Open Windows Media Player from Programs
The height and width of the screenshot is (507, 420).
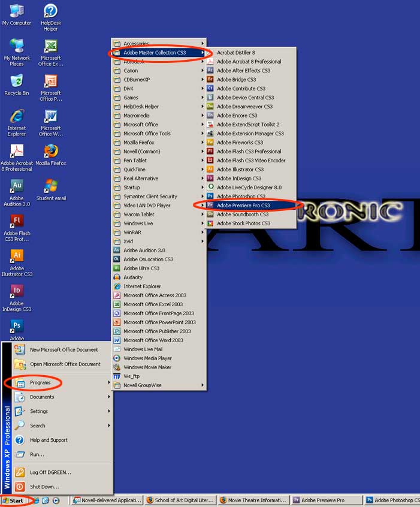tap(159, 358)
